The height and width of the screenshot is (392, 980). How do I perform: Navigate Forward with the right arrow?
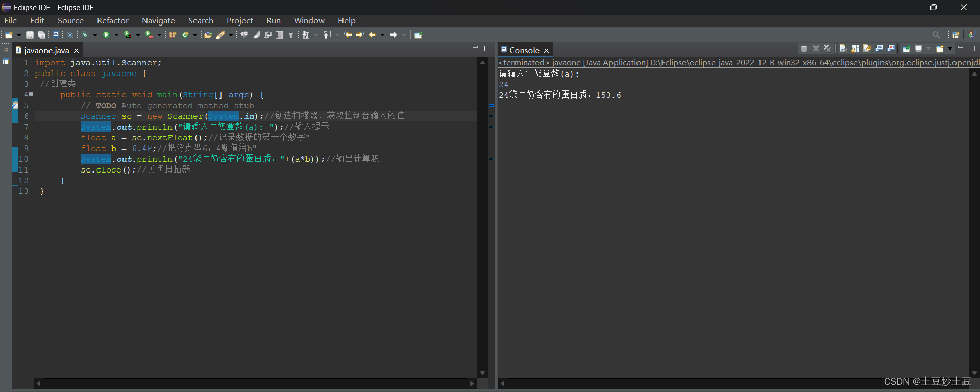394,35
